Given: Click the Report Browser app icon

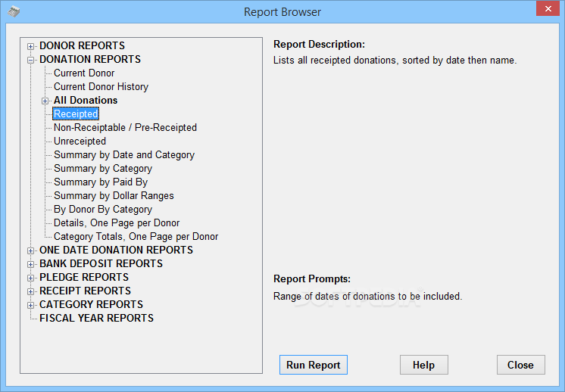Looking at the screenshot, I should [14, 12].
